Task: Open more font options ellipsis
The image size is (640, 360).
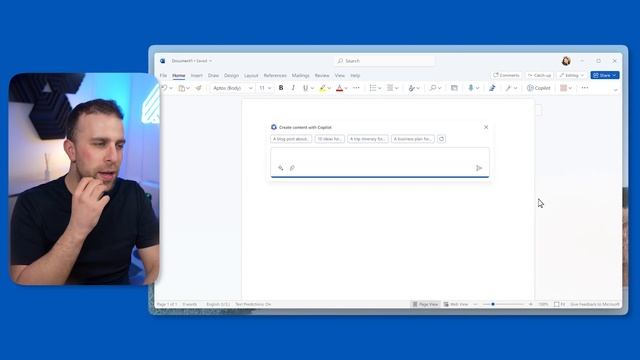Action: 356,88
